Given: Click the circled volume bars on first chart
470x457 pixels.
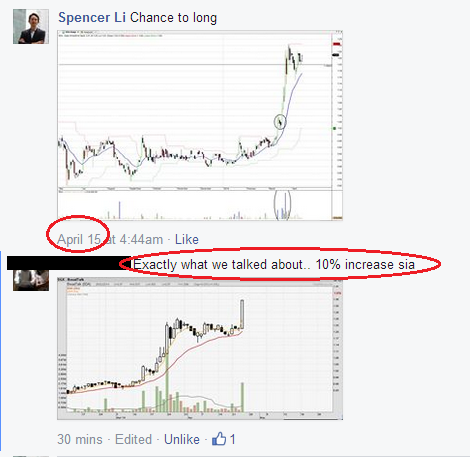Looking at the screenshot, I should (282, 205).
